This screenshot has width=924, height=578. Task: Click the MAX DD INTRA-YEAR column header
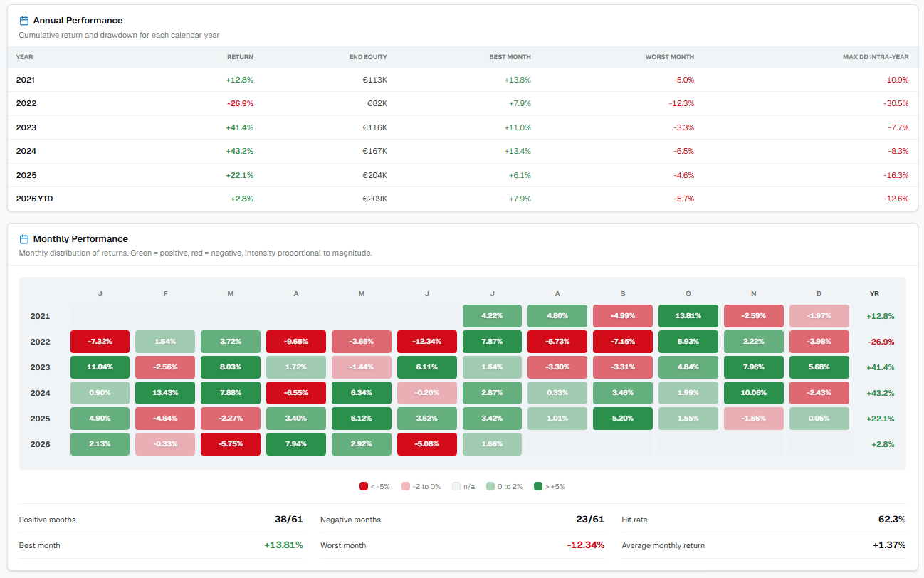(x=876, y=57)
